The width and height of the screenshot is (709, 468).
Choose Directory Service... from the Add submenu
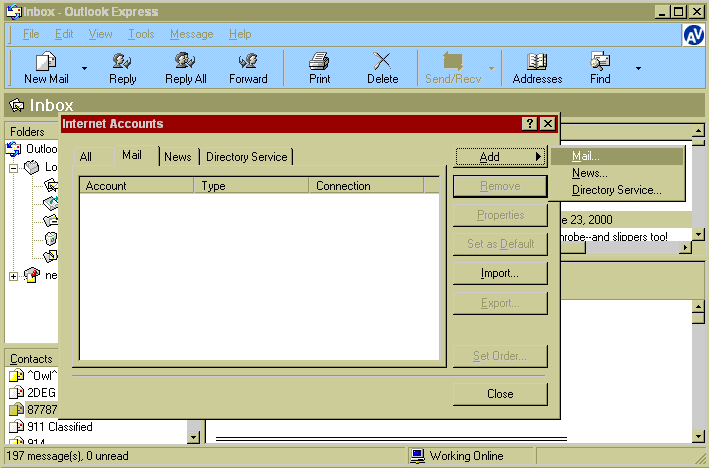coord(617,190)
